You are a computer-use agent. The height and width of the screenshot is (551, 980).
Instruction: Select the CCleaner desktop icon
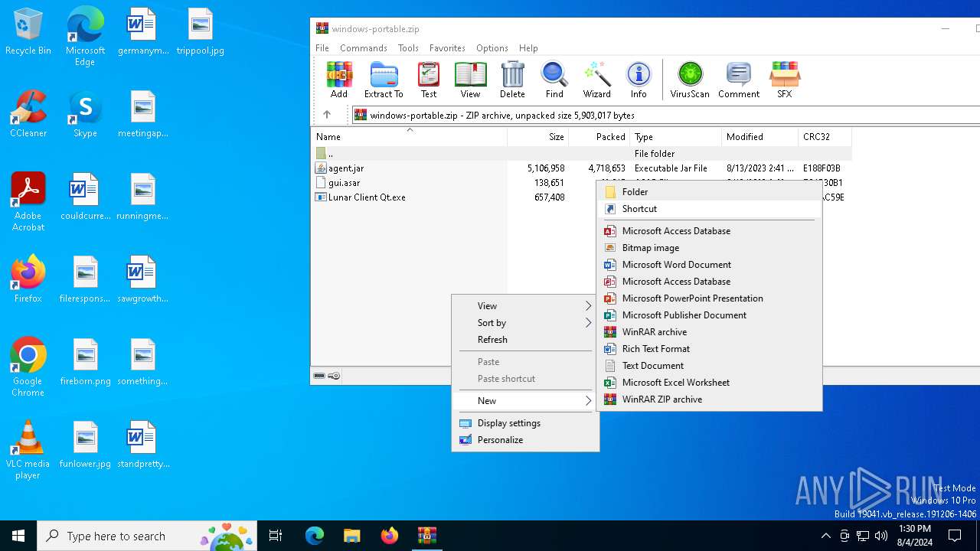tap(28, 115)
